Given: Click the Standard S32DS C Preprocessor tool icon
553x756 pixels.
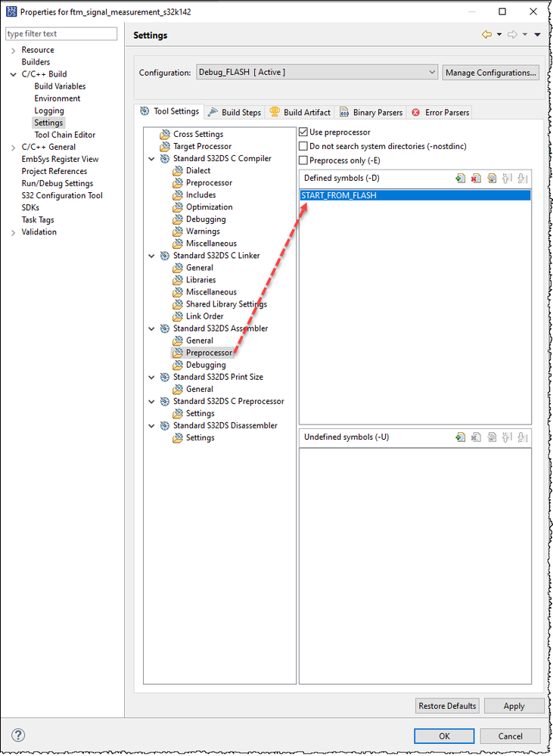Looking at the screenshot, I should (x=165, y=401).
